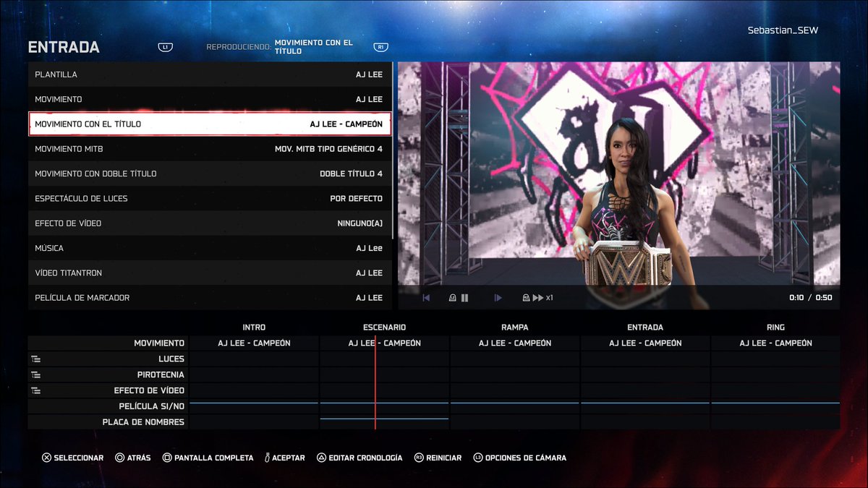Click Movimiento cell under Ring column
The width and height of the screenshot is (868, 488).
775,343
